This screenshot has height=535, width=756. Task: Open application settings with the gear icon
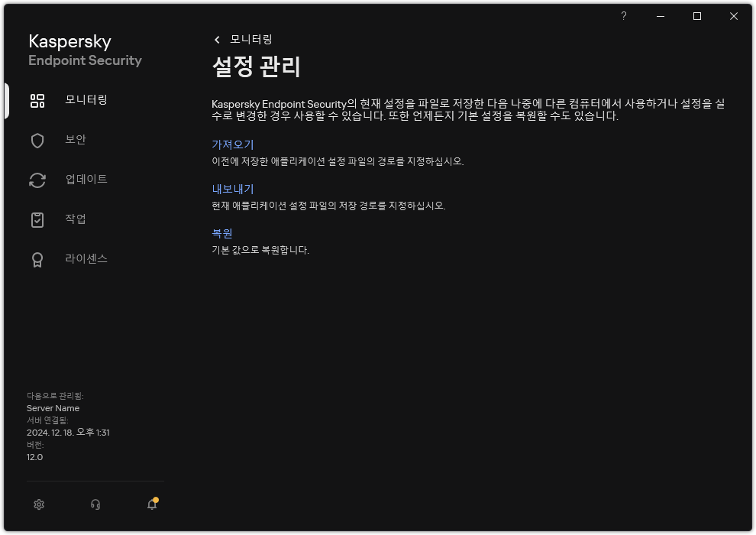[x=38, y=505]
